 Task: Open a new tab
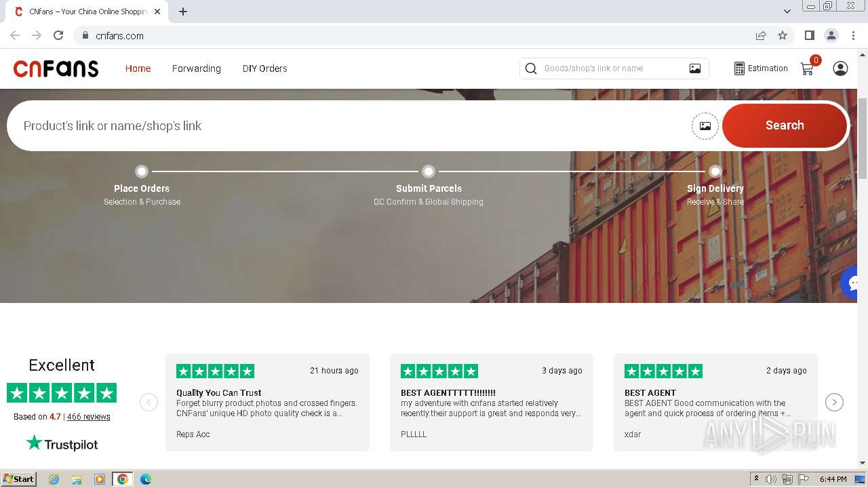[x=183, y=12]
